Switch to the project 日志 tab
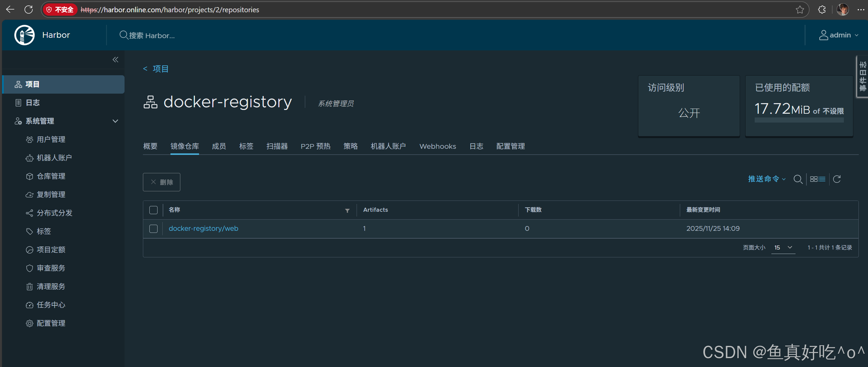The image size is (868, 367). (476, 146)
